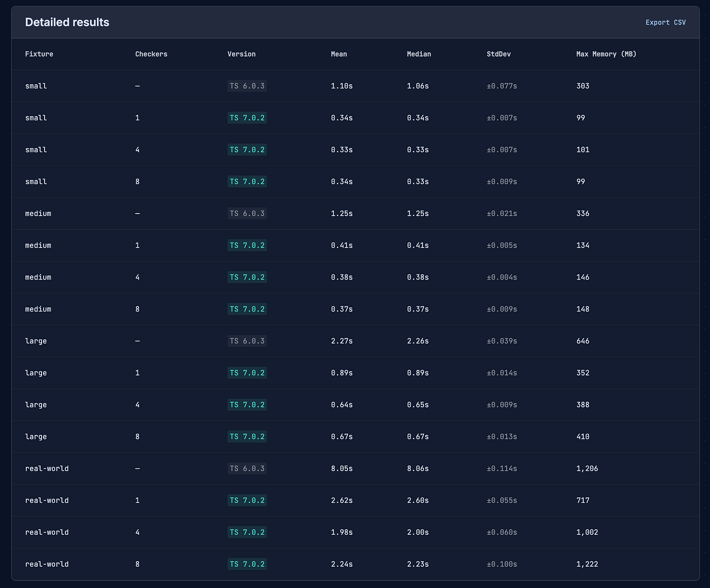
Task: Select the Median column header
Action: [x=419, y=54]
